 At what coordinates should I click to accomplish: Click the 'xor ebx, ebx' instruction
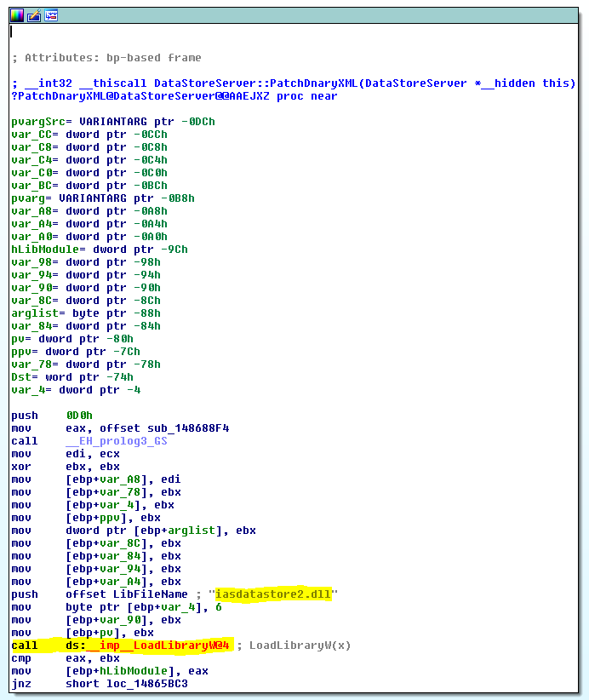[66, 468]
